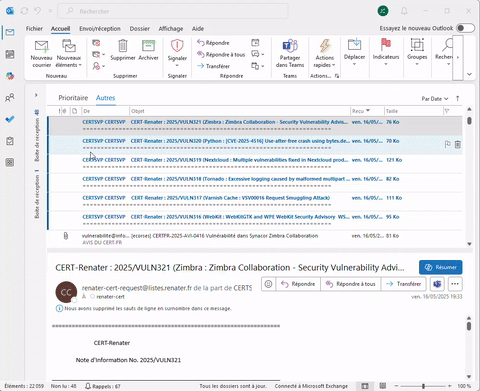
Task: Open the Calendar view in sidebar
Action: pyautogui.click(x=10, y=54)
